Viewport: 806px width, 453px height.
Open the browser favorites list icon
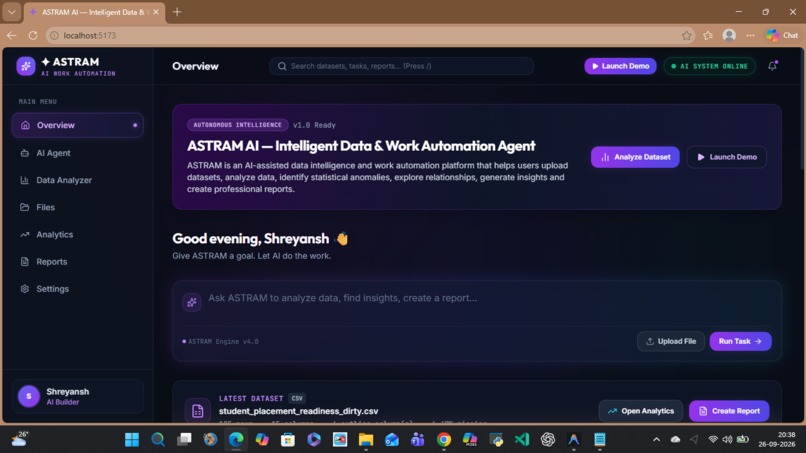708,35
